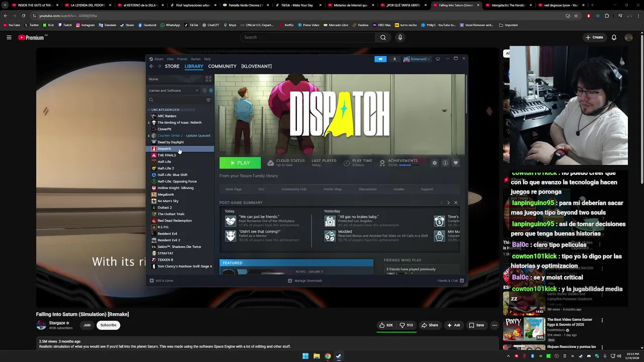The height and width of the screenshot is (362, 644).
Task: Switch Steam to Big Picture mode icon
Action: (x=438, y=59)
